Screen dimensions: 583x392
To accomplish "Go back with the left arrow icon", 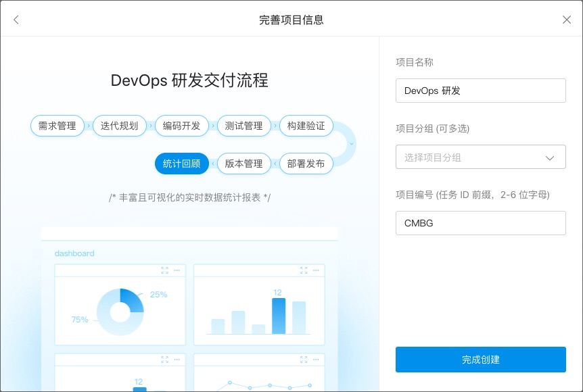I will tap(16, 20).
